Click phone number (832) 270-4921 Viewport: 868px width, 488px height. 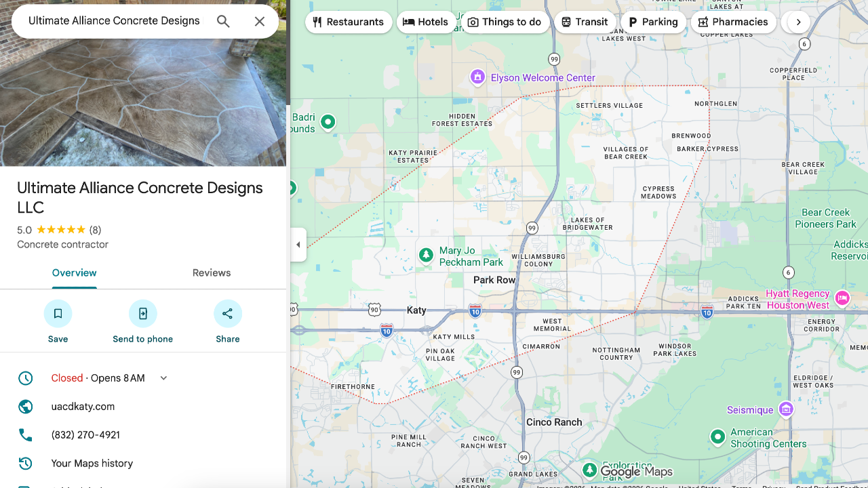click(x=86, y=435)
